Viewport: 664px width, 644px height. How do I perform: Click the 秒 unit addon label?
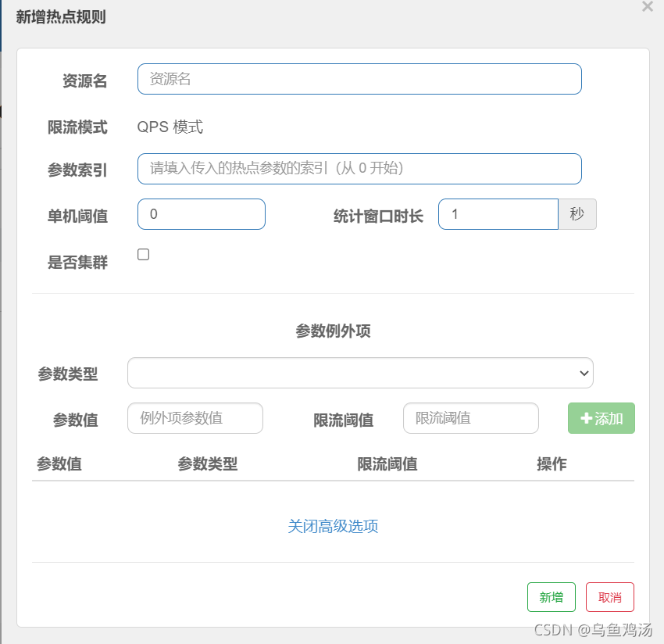(x=577, y=214)
